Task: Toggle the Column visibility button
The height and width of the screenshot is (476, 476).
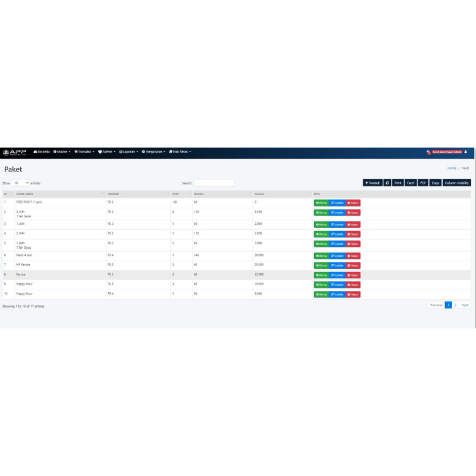Action: pyautogui.click(x=457, y=183)
